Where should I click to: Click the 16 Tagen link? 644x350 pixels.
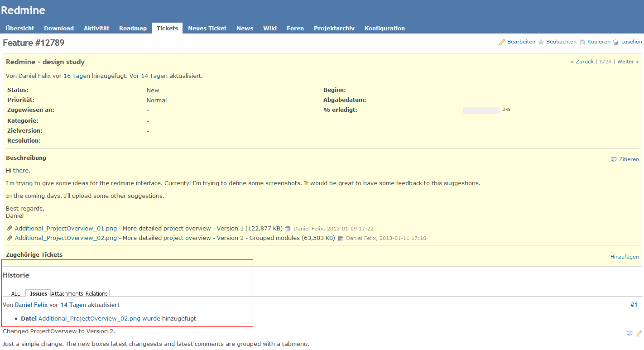[x=77, y=76]
